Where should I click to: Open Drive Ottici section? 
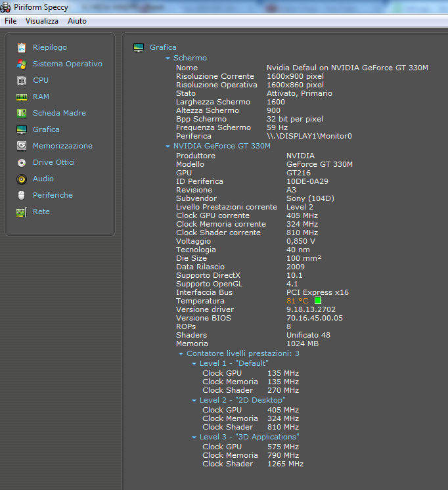coord(54,162)
